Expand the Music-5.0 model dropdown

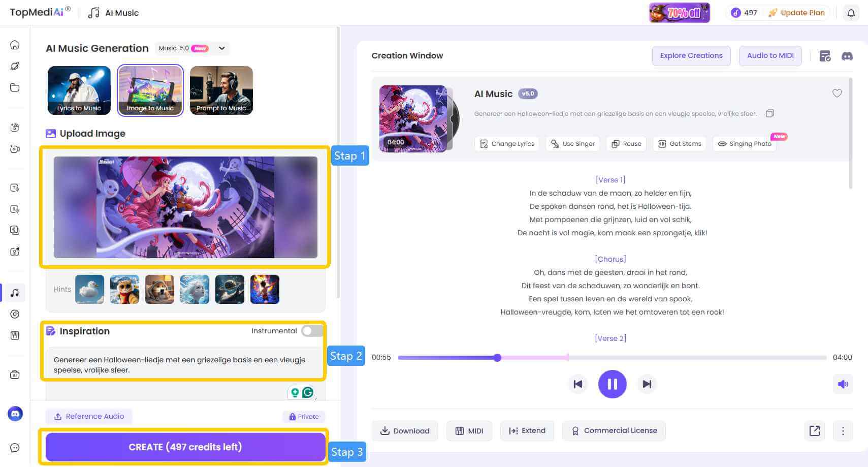(x=222, y=48)
